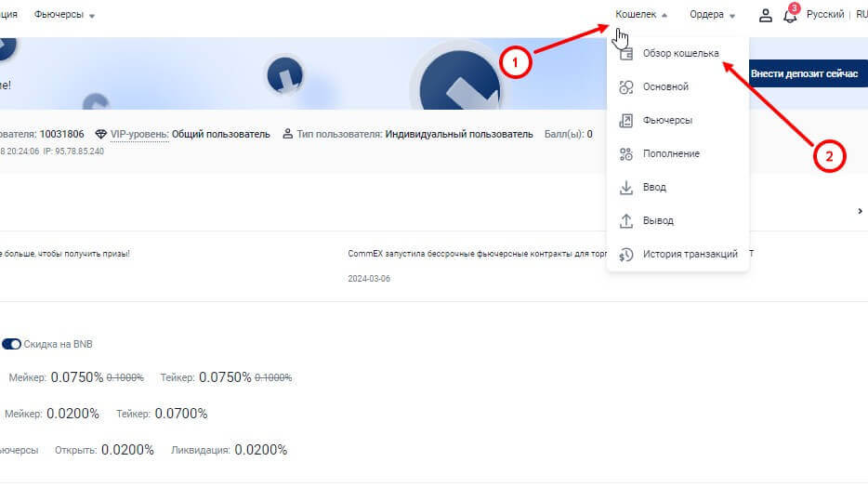Click the VIP-уровень label link

tap(139, 135)
